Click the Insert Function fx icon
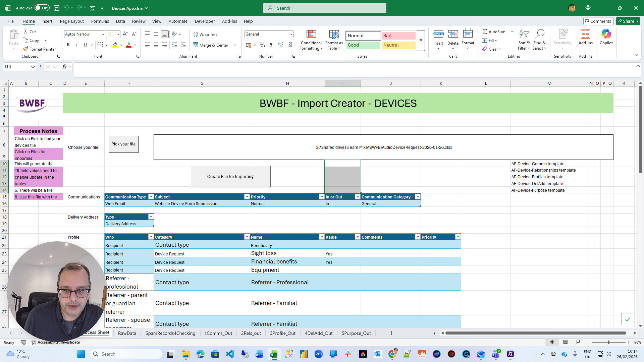Image resolution: width=644 pixels, height=362 pixels. pyautogui.click(x=64, y=67)
